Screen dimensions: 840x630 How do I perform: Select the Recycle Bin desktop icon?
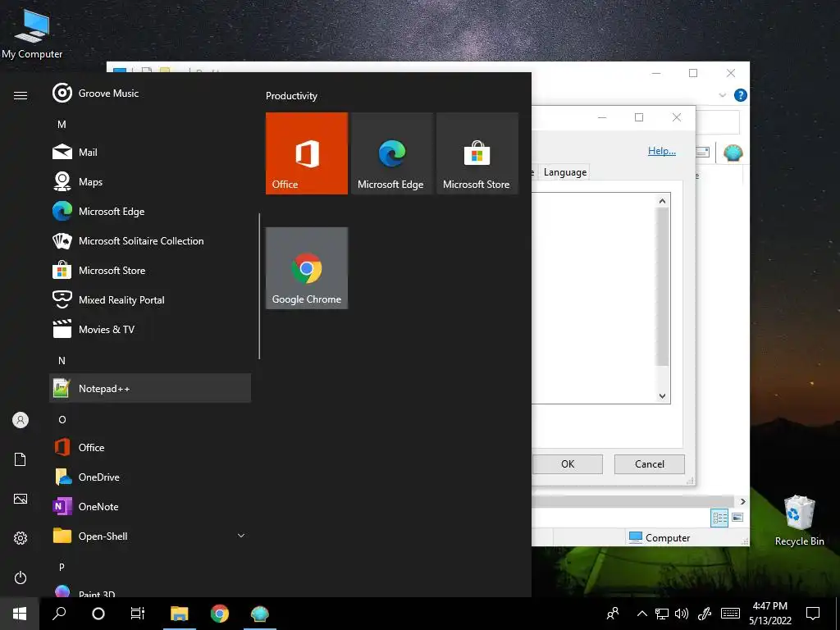pyautogui.click(x=799, y=521)
